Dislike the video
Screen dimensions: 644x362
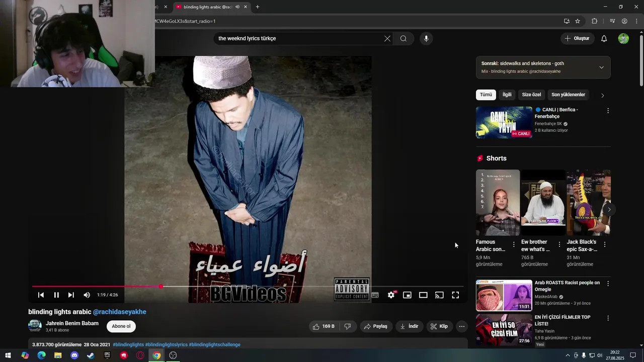(347, 326)
